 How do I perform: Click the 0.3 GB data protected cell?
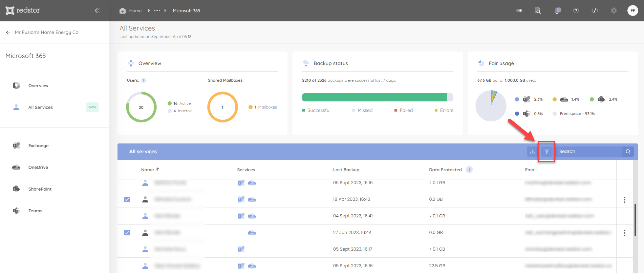point(436,199)
